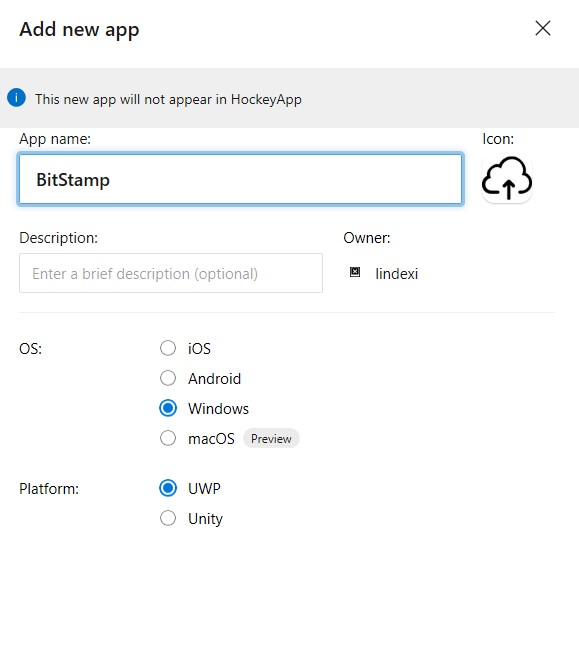The height and width of the screenshot is (653, 579).
Task: Click the Icon: label above the upload icon
Action: (x=498, y=139)
